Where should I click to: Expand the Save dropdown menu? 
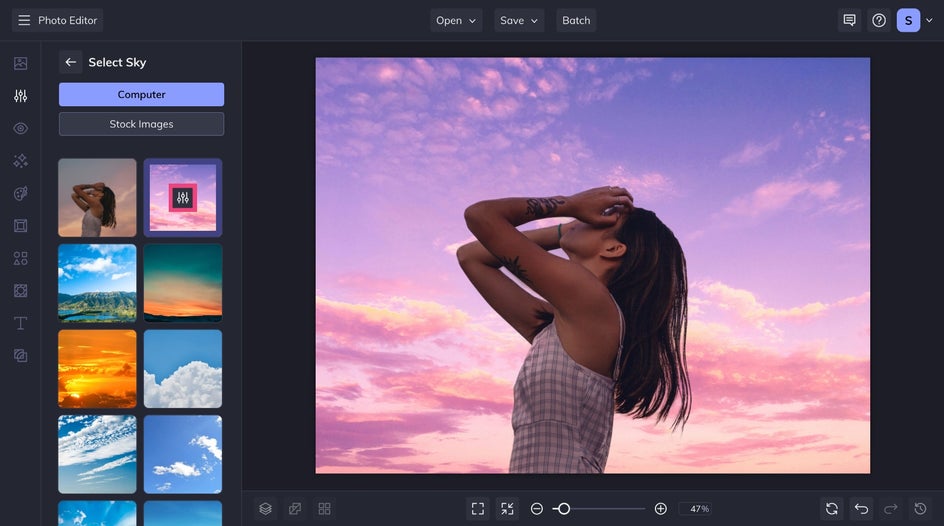click(519, 20)
